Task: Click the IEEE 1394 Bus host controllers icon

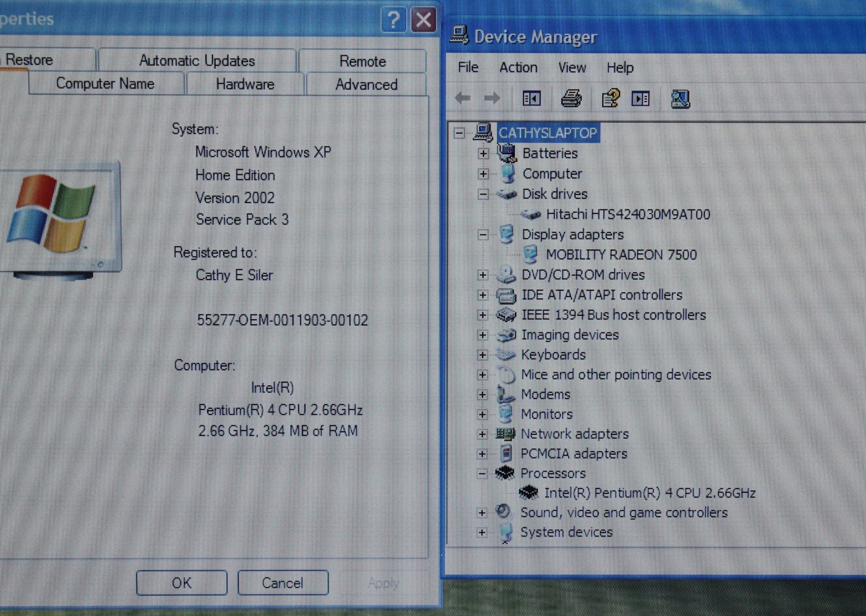Action: pos(506,315)
